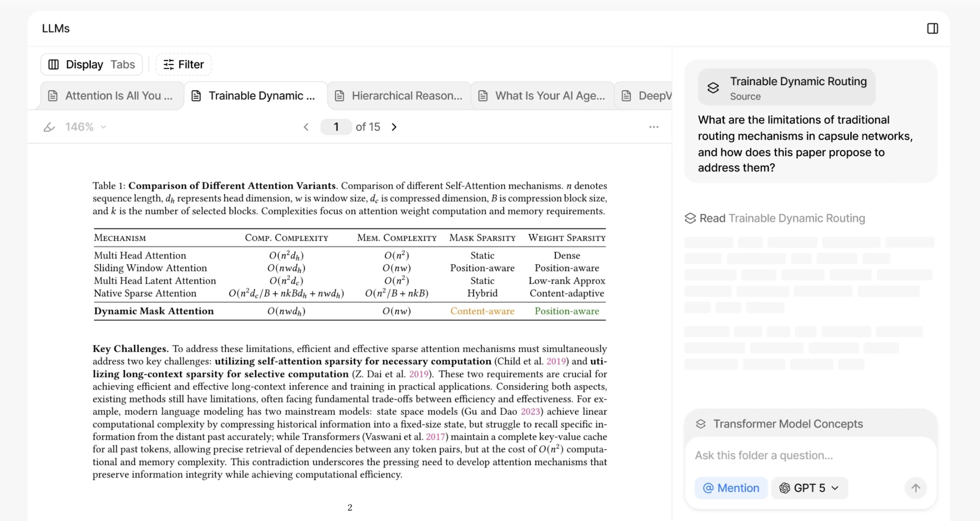
Task: Click the Display Tabs button
Action: point(91,64)
